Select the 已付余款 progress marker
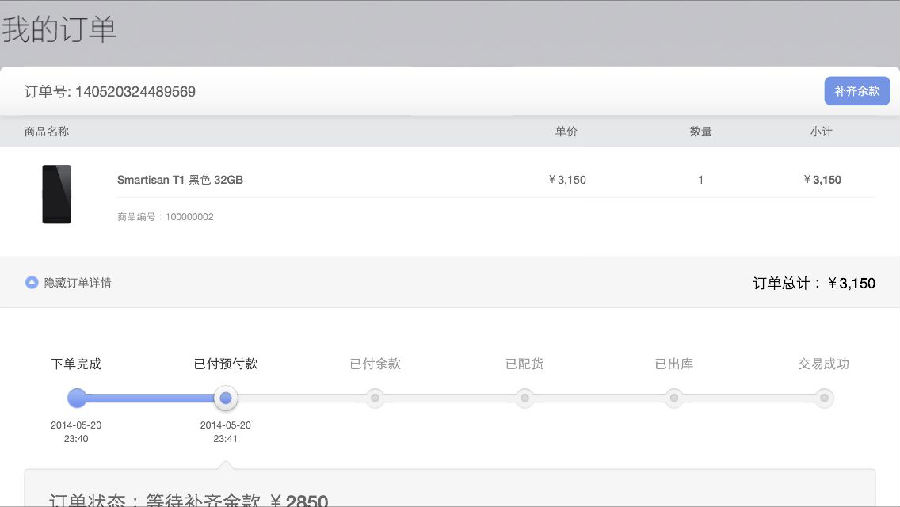 pos(375,398)
